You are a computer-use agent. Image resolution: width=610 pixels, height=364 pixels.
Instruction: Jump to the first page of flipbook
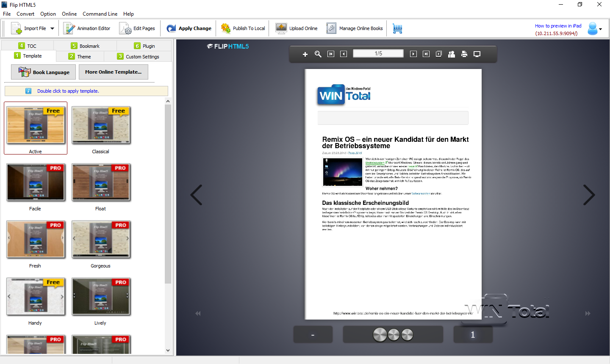[x=331, y=54]
